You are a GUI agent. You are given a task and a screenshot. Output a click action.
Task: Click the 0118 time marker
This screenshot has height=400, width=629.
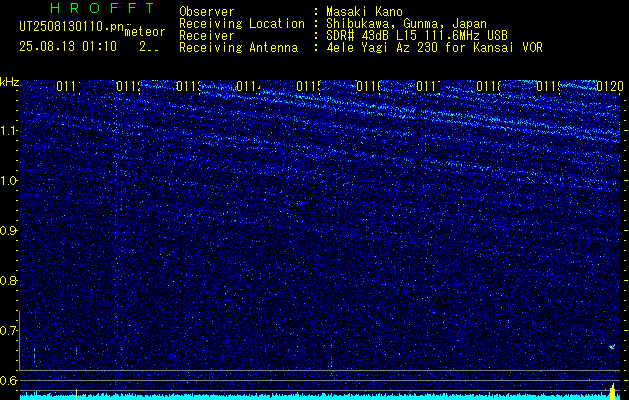coord(489,86)
